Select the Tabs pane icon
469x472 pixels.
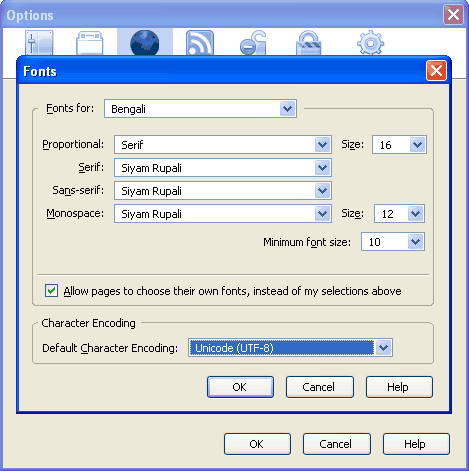click(x=89, y=43)
